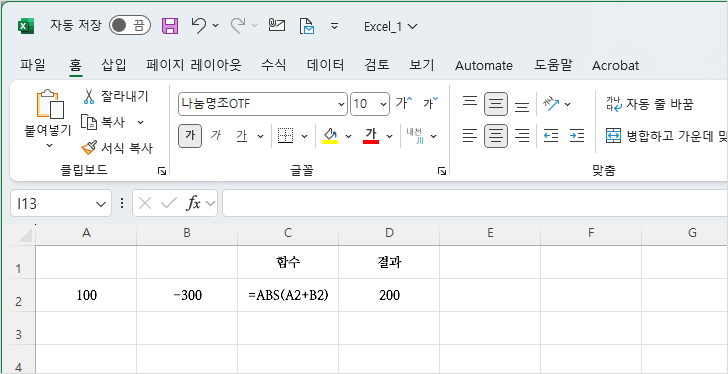Viewport: 728px width, 374px height.
Task: Open the 수식 (Formulas) tab
Action: click(273, 65)
